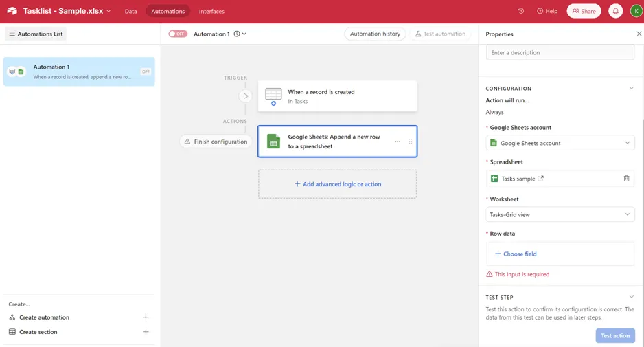644x347 pixels.
Task: Click the trigger play icon
Action: click(245, 96)
